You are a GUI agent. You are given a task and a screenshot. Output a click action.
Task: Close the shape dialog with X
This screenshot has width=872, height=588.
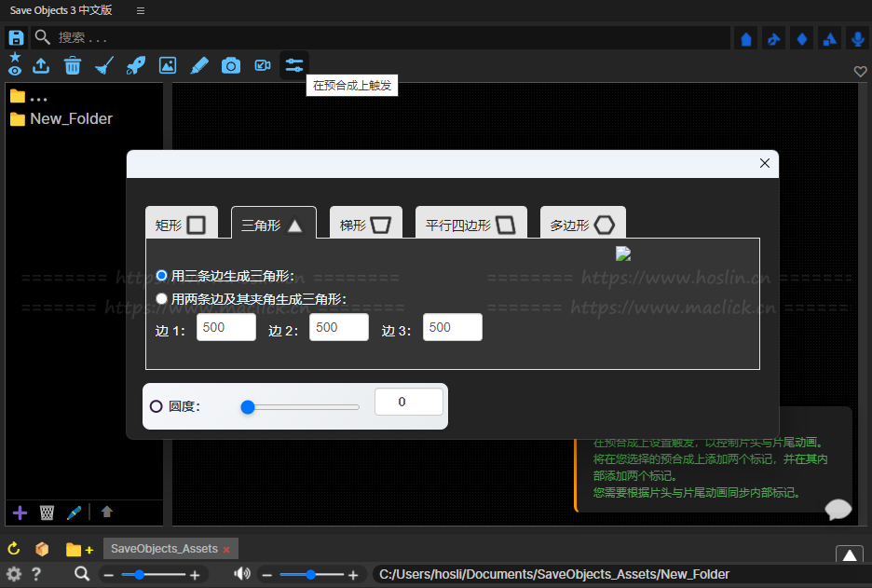[765, 163]
